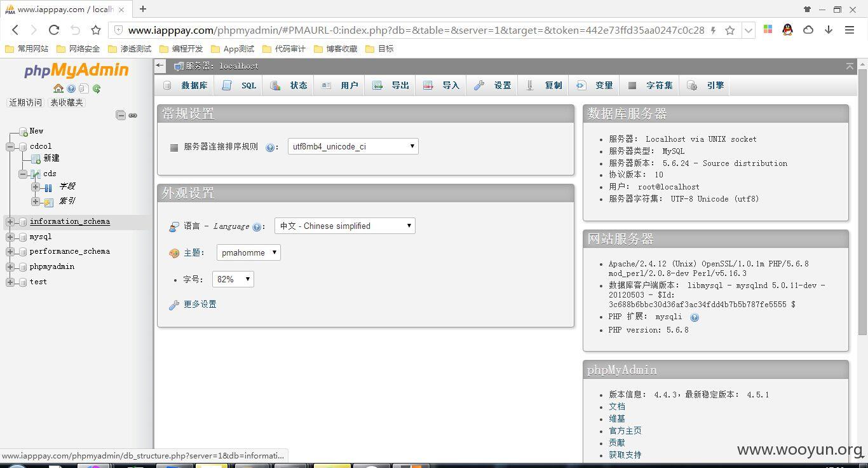The height and width of the screenshot is (468, 868).
Task: Open address bar history dropdown arrow
Action: (749, 30)
